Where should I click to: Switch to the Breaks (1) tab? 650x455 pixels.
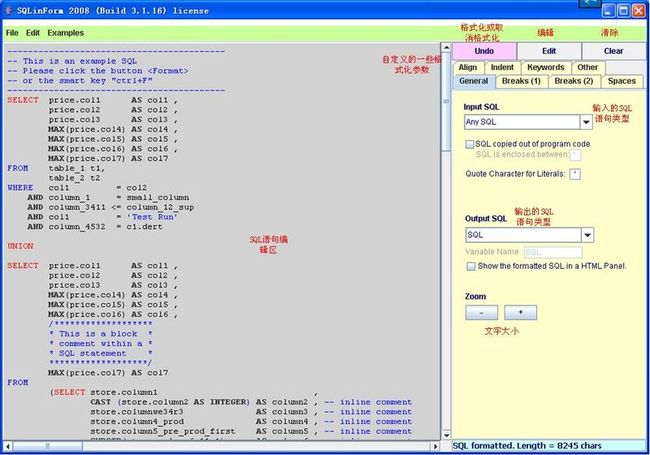pyautogui.click(x=521, y=81)
